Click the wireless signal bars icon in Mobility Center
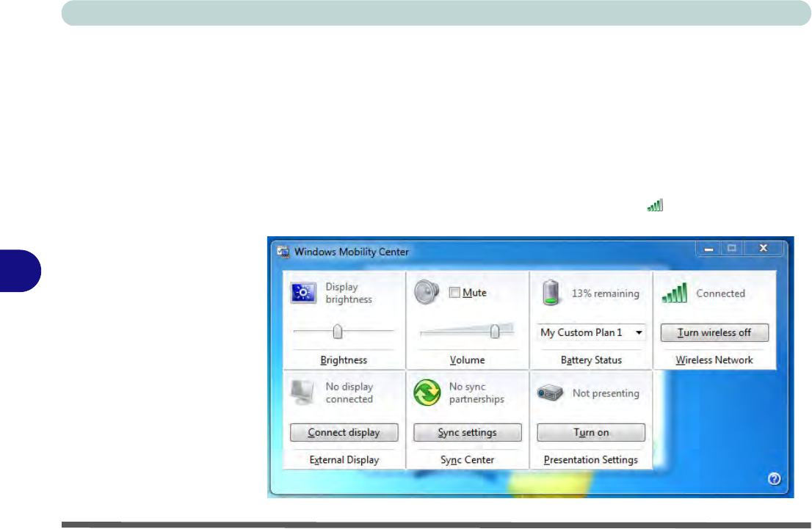The image size is (812, 529). pyautogui.click(x=674, y=293)
